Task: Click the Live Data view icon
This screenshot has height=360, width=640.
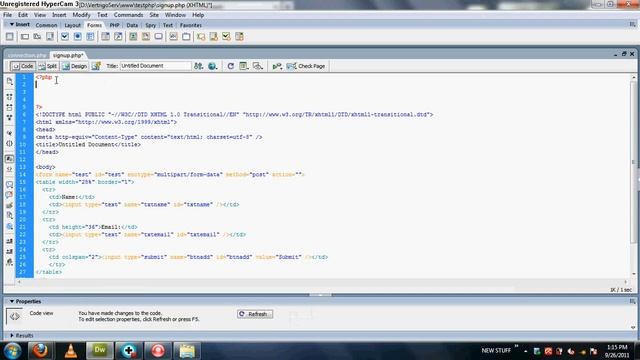Action: (96, 66)
